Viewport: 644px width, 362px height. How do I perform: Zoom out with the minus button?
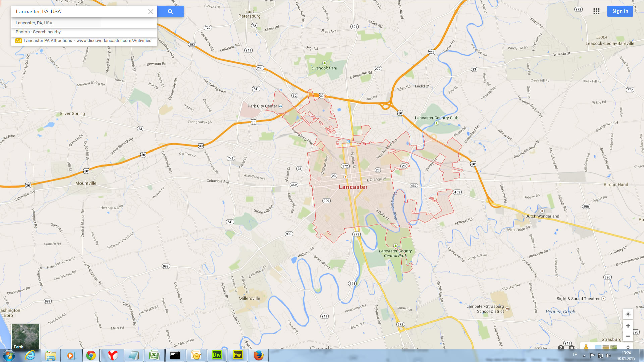tap(628, 336)
